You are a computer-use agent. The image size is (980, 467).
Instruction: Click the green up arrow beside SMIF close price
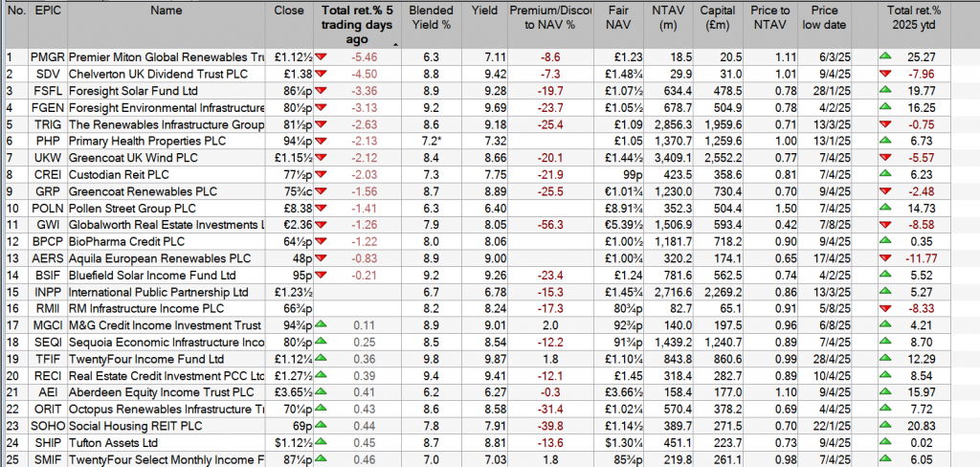coord(321,459)
